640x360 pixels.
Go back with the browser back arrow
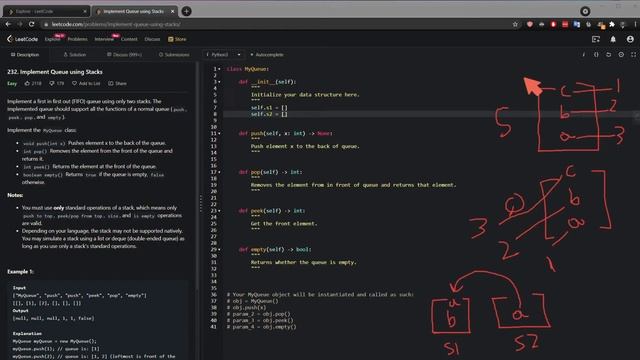[9, 24]
